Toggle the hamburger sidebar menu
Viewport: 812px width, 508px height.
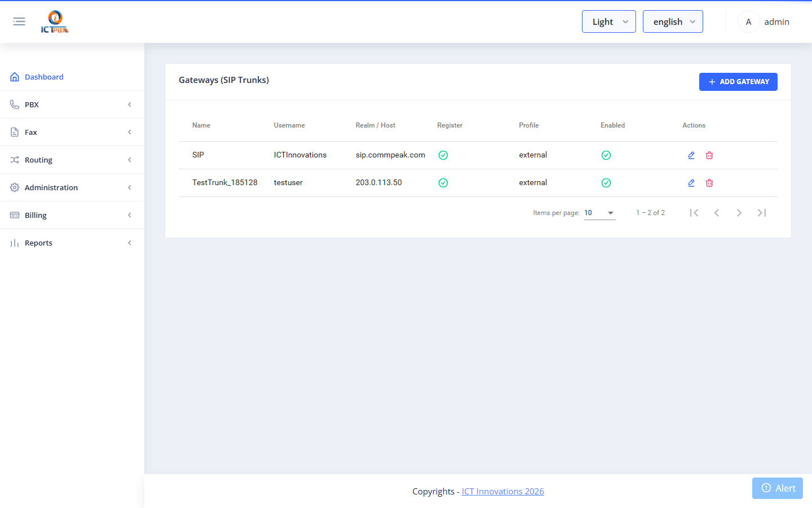tap(19, 21)
